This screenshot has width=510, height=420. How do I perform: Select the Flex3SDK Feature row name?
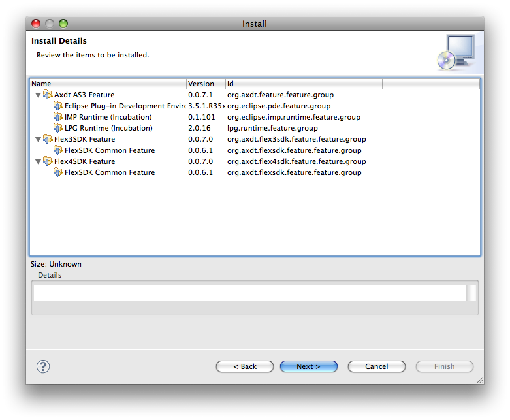click(85, 139)
